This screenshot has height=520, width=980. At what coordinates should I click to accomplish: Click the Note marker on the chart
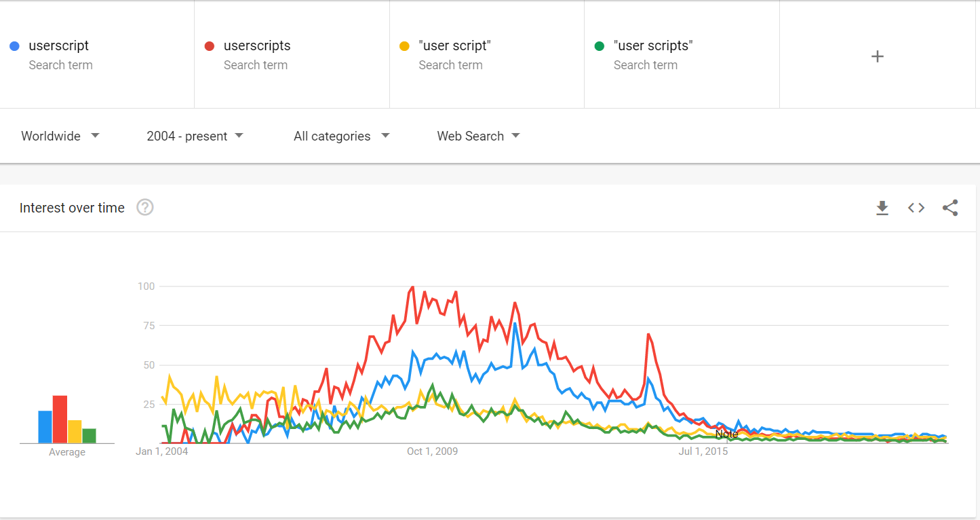[726, 434]
